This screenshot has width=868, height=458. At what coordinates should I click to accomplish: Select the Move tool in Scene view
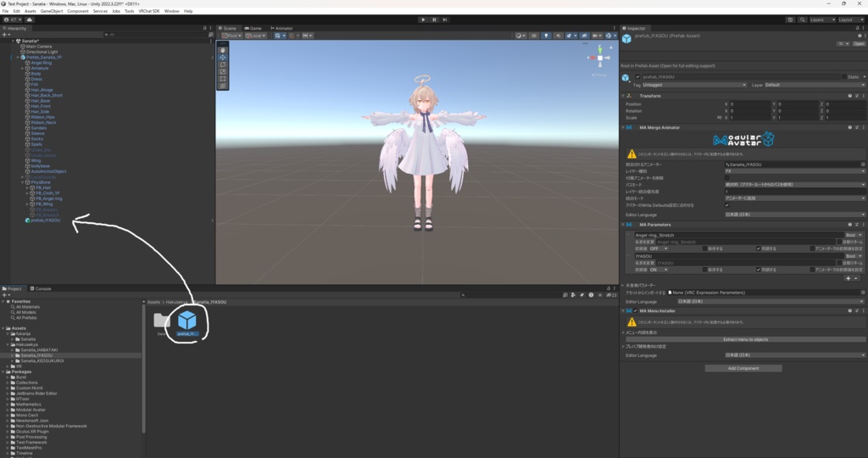point(223,57)
